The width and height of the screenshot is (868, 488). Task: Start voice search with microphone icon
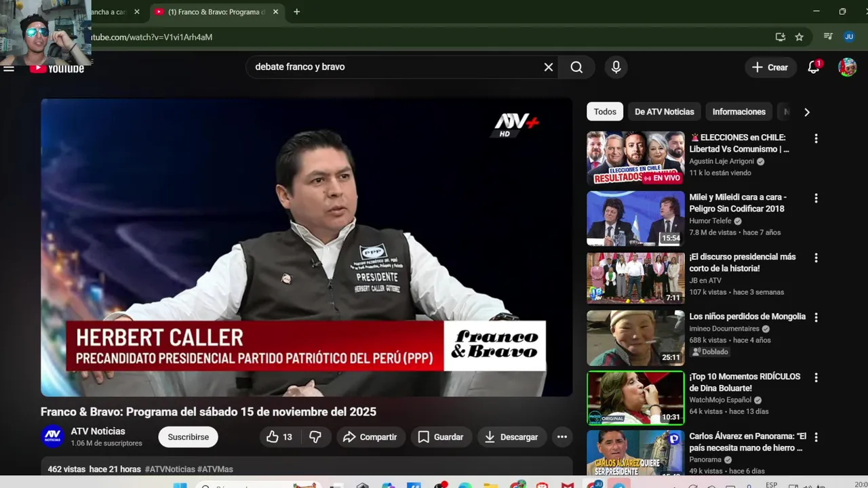coord(616,67)
